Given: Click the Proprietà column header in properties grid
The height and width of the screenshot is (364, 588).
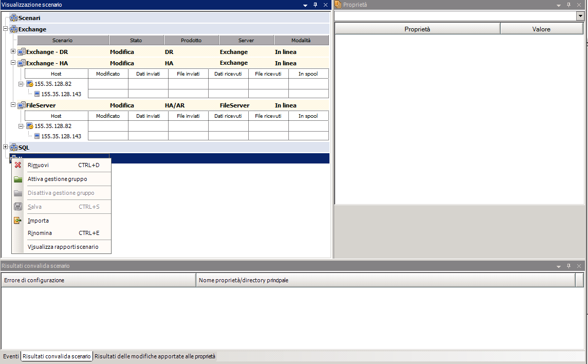Looking at the screenshot, I should (x=417, y=29).
